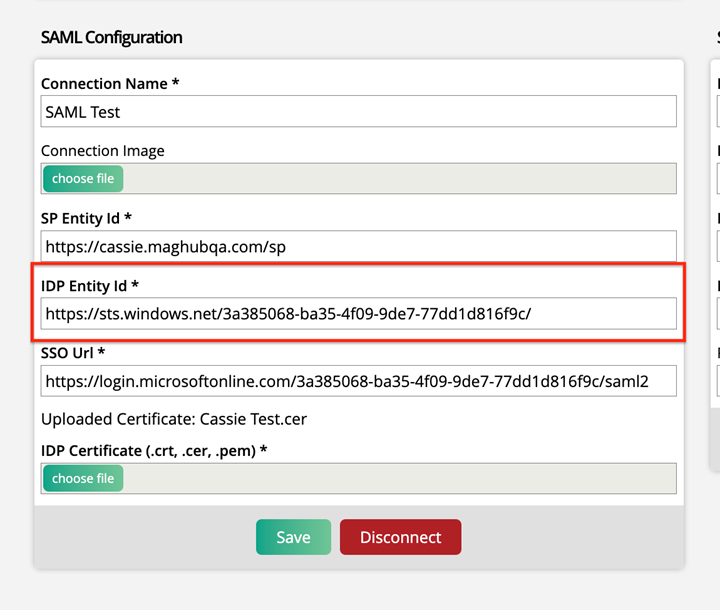Click the SSO Url label

point(73,353)
